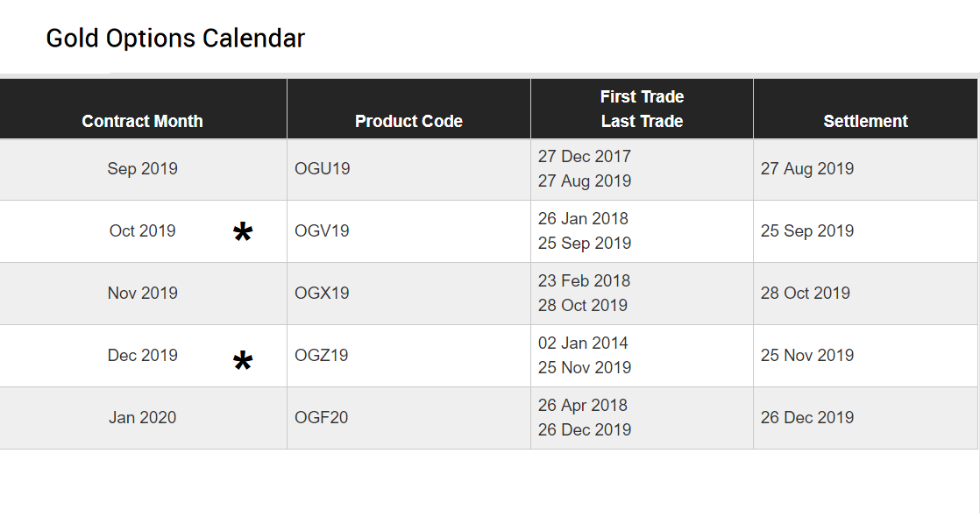This screenshot has width=980, height=517.
Task: Click the asterisk beside Dec 2019
Action: [243, 360]
